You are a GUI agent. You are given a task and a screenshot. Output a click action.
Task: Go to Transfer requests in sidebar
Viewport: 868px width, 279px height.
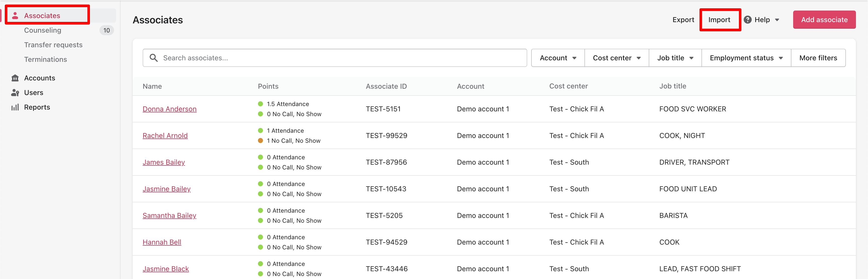(x=53, y=45)
